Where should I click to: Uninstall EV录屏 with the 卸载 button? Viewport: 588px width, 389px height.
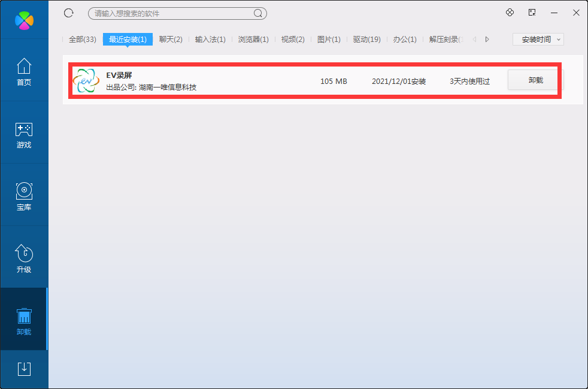click(x=532, y=80)
